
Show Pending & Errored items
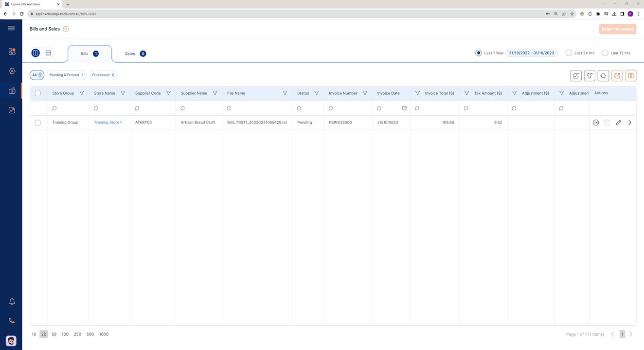[67, 75]
